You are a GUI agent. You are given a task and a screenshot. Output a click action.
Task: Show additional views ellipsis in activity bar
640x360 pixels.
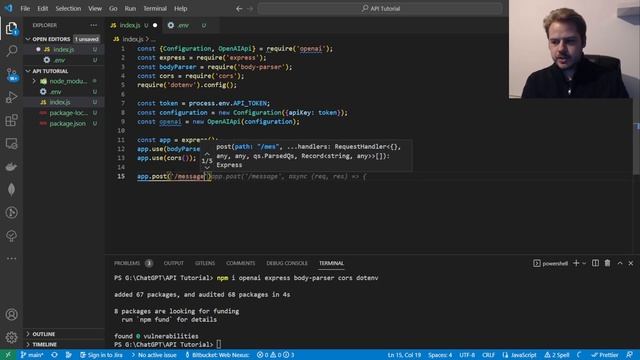tap(11, 258)
